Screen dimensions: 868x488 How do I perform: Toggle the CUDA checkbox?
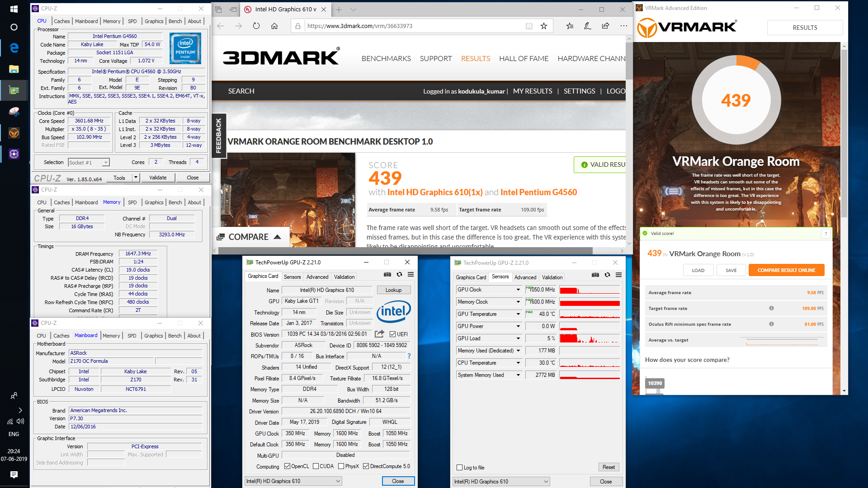pyautogui.click(x=316, y=466)
